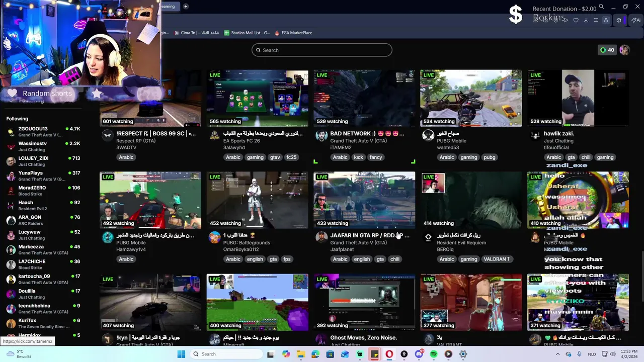This screenshot has width=644, height=362.
Task: Click Hamzawy1v4 channel avatar icon
Action: (x=107, y=237)
